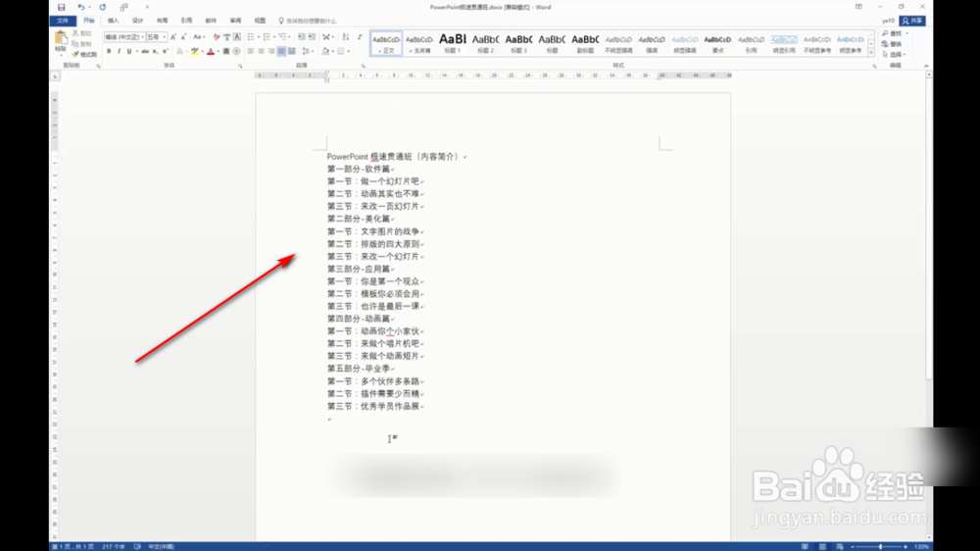Click the zoom slider in status bar
Screen dimensions: 980x551
pyautogui.click(x=880, y=547)
